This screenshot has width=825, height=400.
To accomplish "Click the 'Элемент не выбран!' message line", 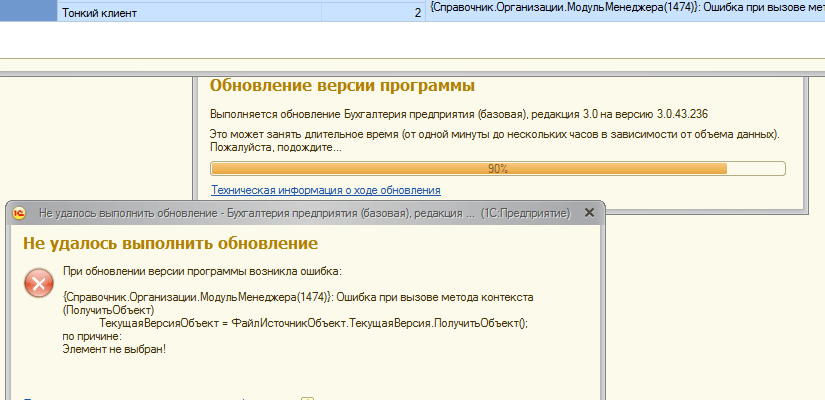I will click(x=114, y=348).
